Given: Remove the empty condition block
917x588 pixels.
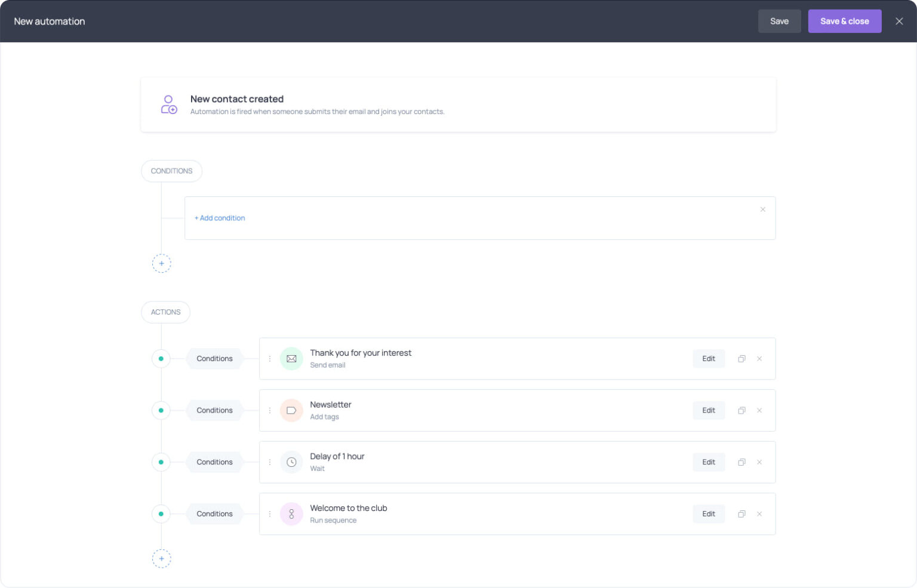Looking at the screenshot, I should [x=763, y=210].
